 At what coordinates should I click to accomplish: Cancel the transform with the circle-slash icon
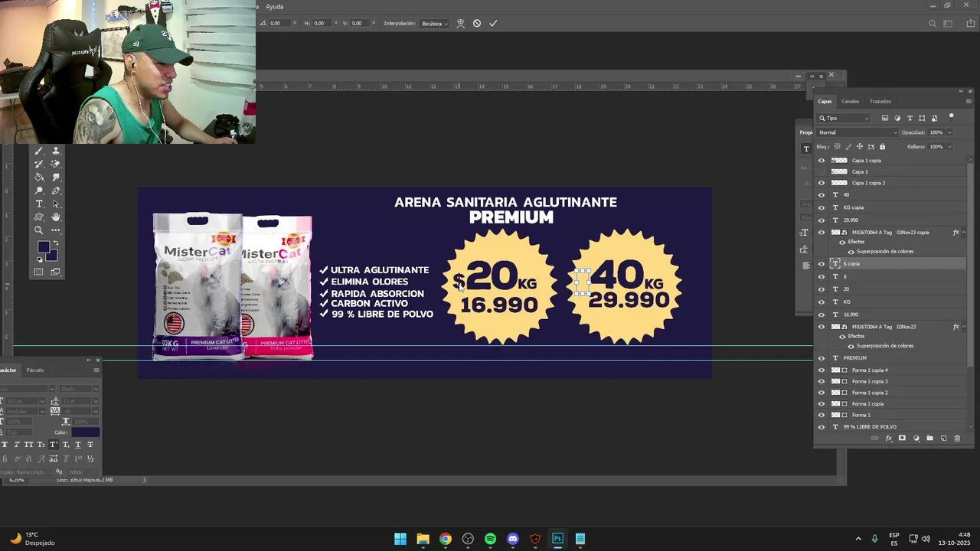tap(477, 24)
